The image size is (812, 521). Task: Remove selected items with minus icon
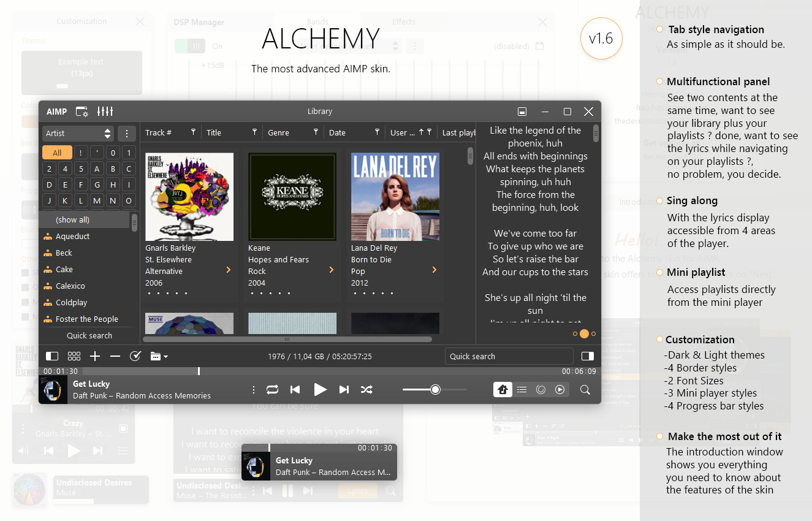pos(115,356)
